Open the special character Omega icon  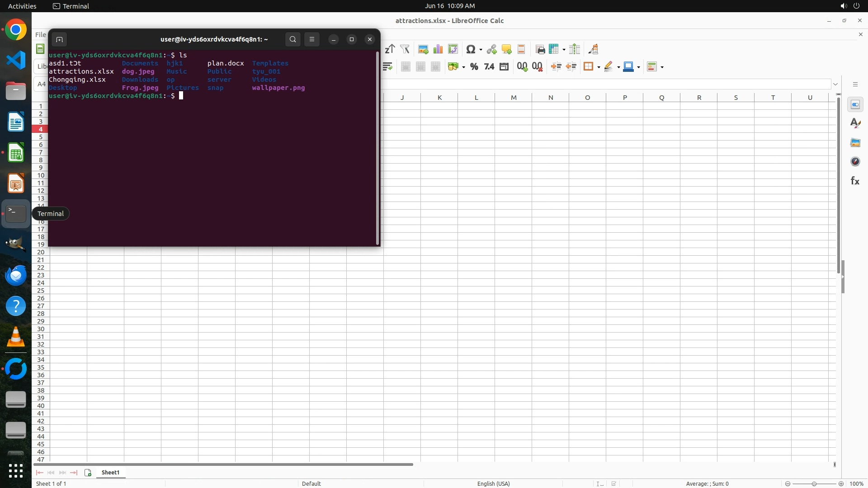471,49
